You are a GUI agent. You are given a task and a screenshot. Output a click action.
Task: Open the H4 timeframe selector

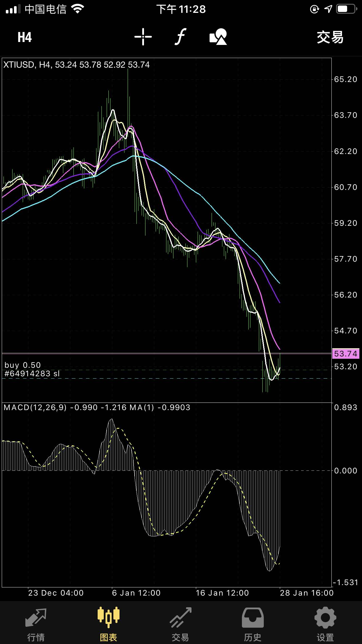[24, 37]
